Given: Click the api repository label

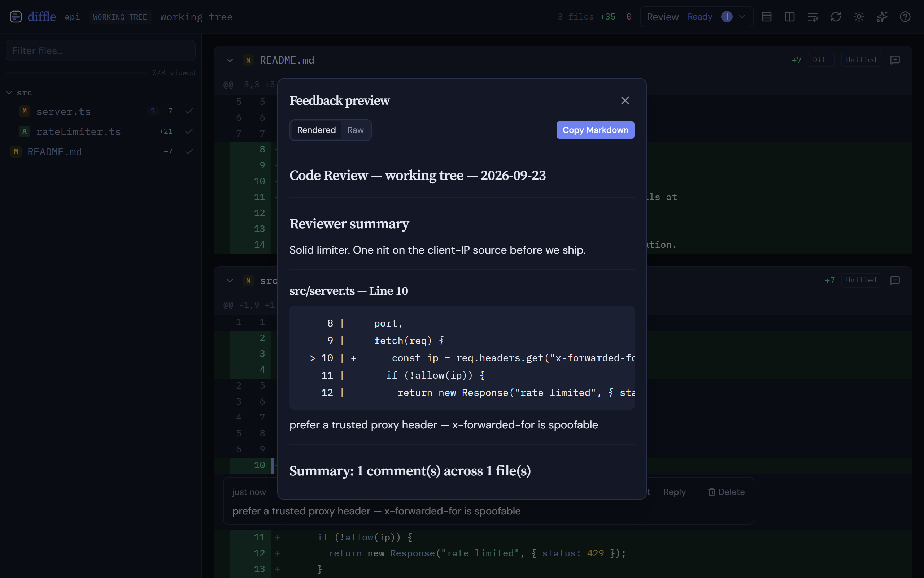Looking at the screenshot, I should (x=72, y=17).
